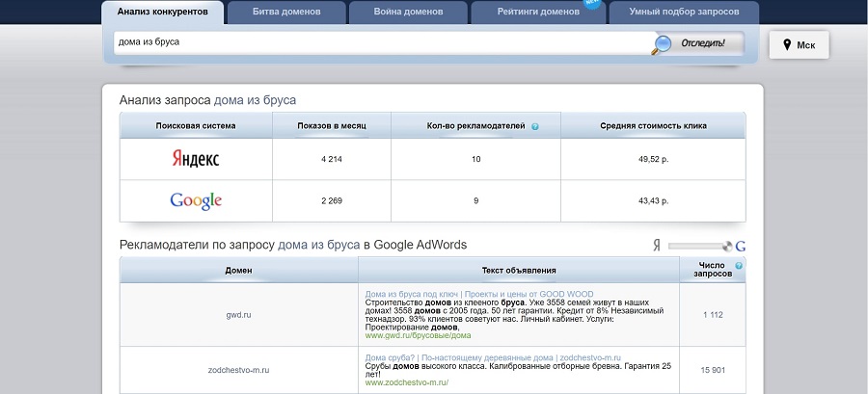Click the click cost value 49,52 р.
The height and width of the screenshot is (394, 868).
click(x=653, y=159)
